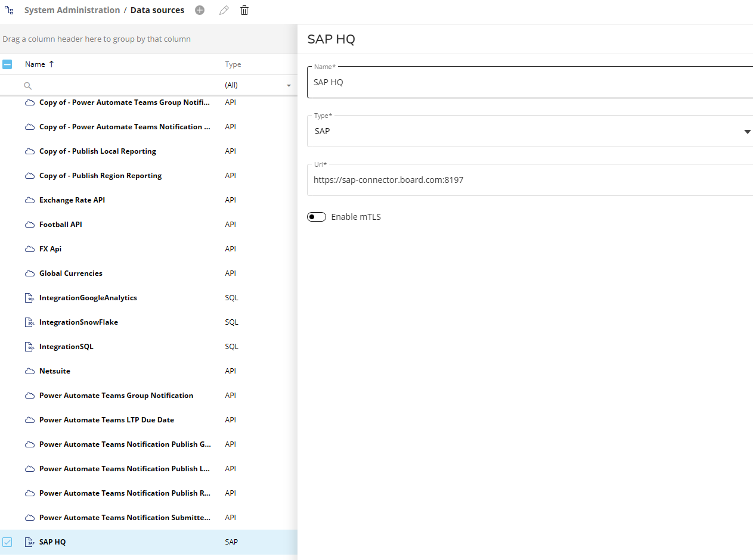This screenshot has height=560, width=753.
Task: Uncheck the SAP HQ row checkbox
Action: (x=7, y=542)
